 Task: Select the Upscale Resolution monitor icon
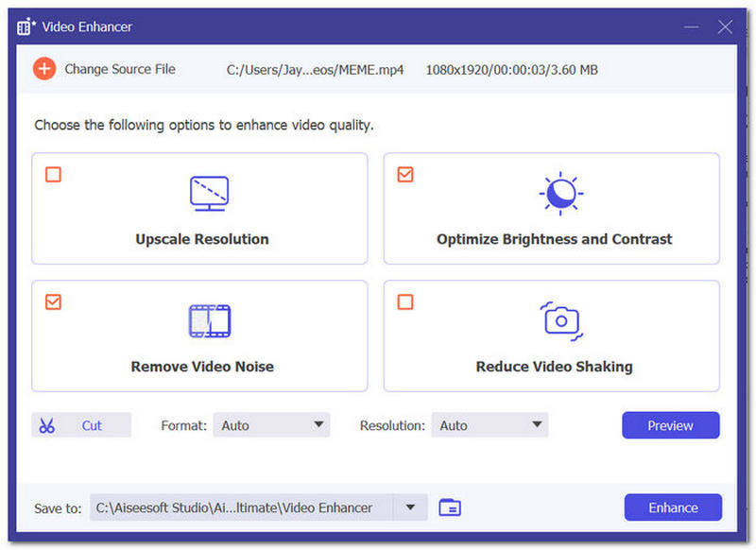[x=209, y=193]
